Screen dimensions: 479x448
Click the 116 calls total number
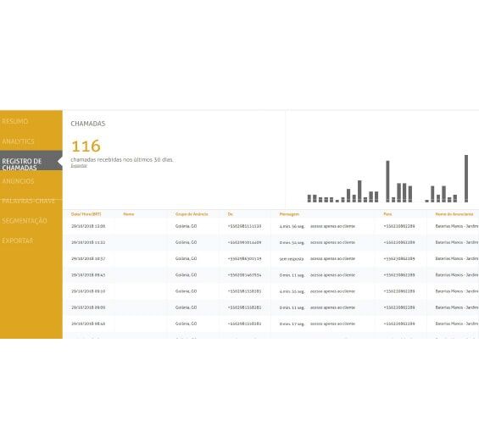[x=86, y=146]
